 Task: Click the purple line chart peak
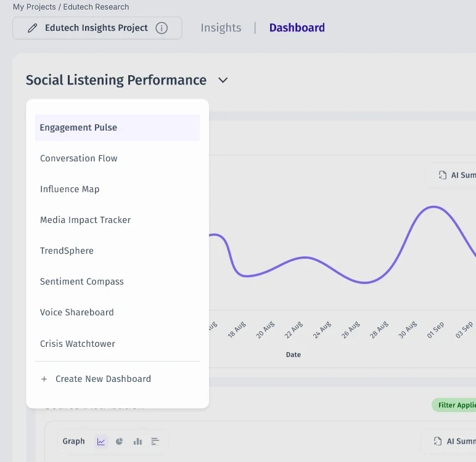tap(433, 207)
